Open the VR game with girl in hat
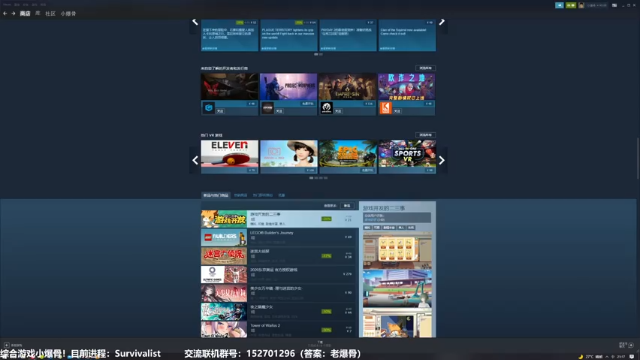 pyautogui.click(x=289, y=157)
